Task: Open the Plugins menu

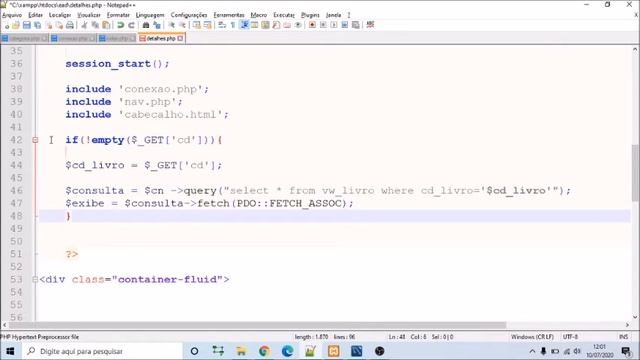Action: point(310,15)
